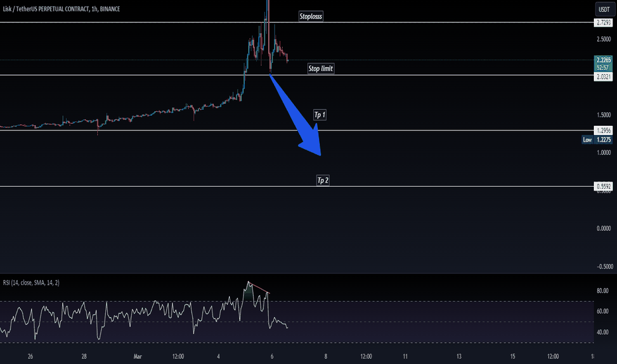
Task: Select the Tp 1 label
Action: [320, 115]
